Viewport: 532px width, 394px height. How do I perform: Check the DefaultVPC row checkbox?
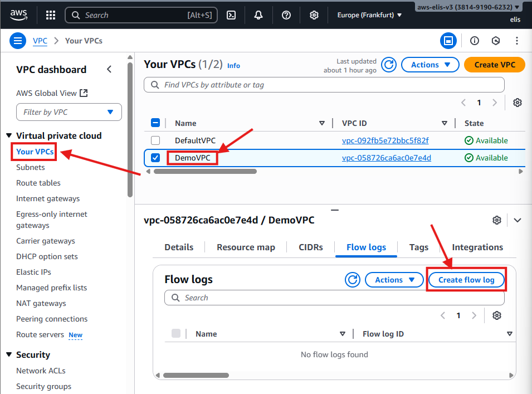(155, 140)
